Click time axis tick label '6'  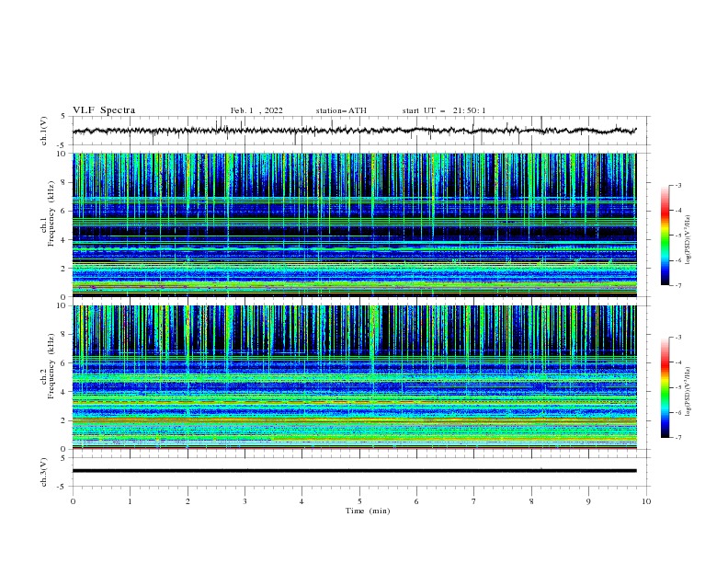point(416,501)
